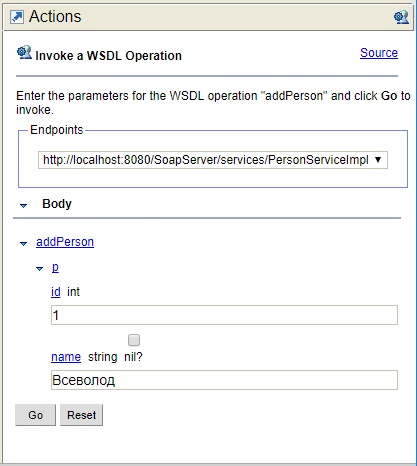Click the id field link
The width and height of the screenshot is (417, 466).
coord(56,292)
